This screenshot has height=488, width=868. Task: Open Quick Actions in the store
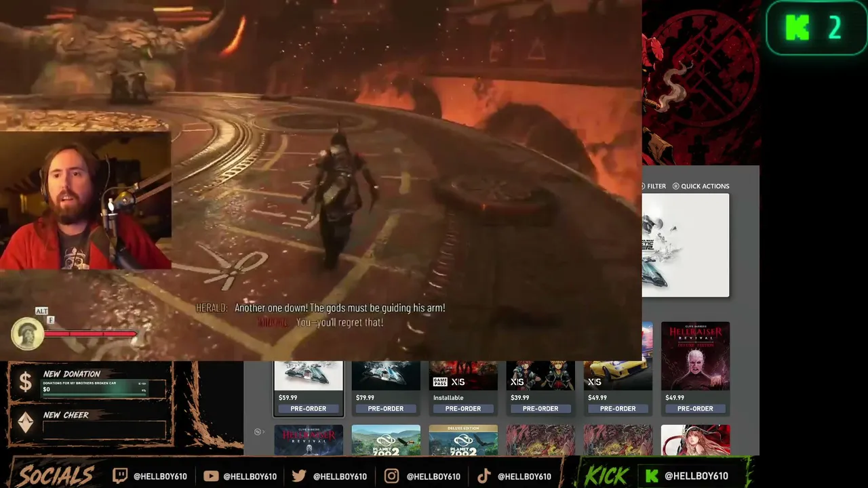point(701,186)
